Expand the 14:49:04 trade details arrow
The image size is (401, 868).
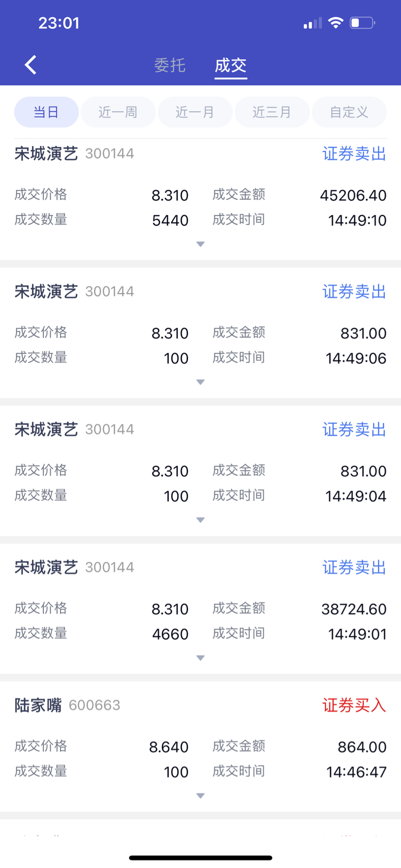click(200, 520)
